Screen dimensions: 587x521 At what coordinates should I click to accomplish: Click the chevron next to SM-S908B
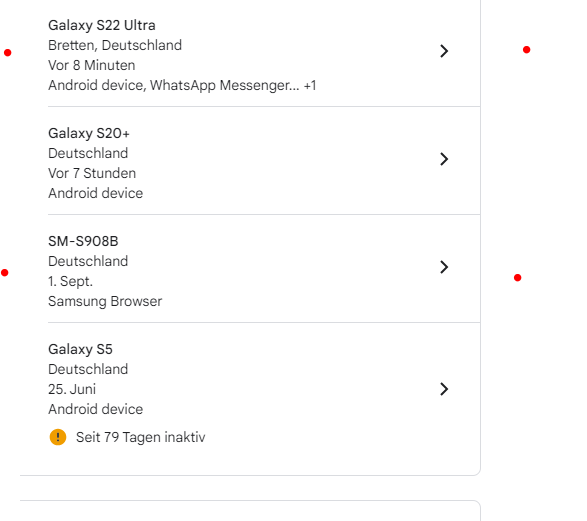pyautogui.click(x=444, y=267)
